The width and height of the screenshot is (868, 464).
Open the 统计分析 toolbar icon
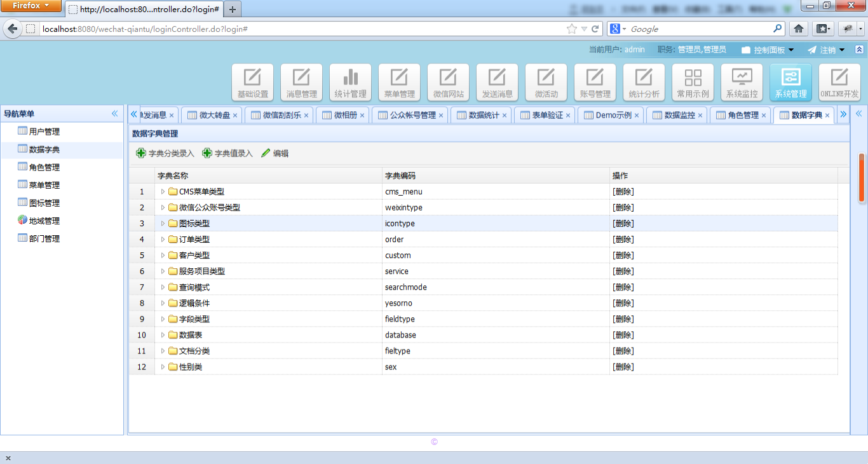pyautogui.click(x=644, y=82)
